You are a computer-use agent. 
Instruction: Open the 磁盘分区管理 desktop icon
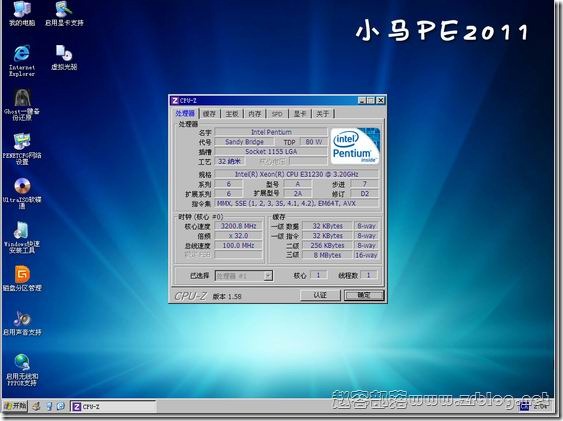click(22, 278)
